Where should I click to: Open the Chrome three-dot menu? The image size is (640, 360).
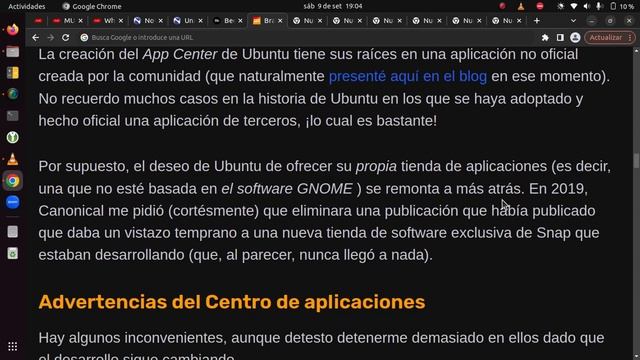pos(630,38)
